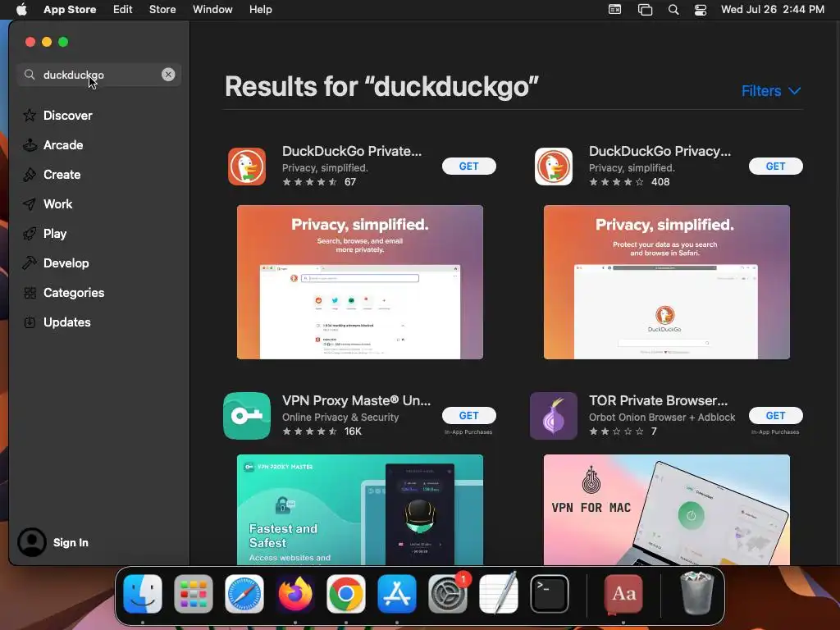Open the VPN Proxy Master title link
This screenshot has width=840, height=630.
[356, 400]
